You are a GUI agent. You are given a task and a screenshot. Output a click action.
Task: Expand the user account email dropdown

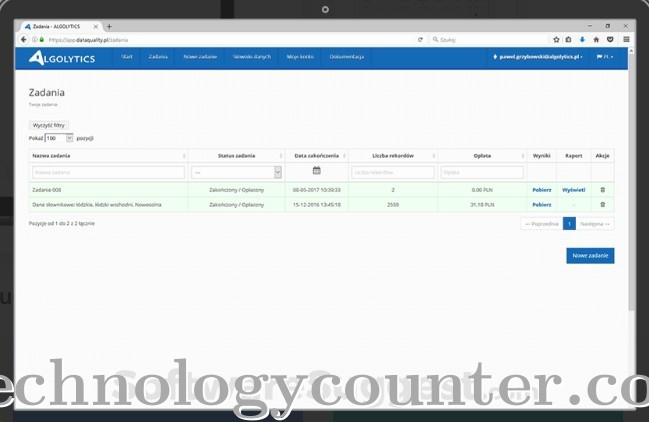coord(540,58)
